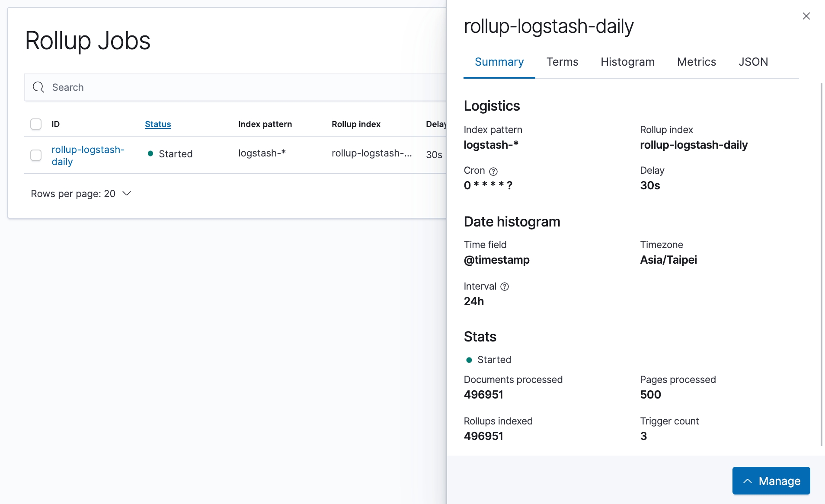Open the Histogram tab
The image size is (825, 504).
coord(627,62)
